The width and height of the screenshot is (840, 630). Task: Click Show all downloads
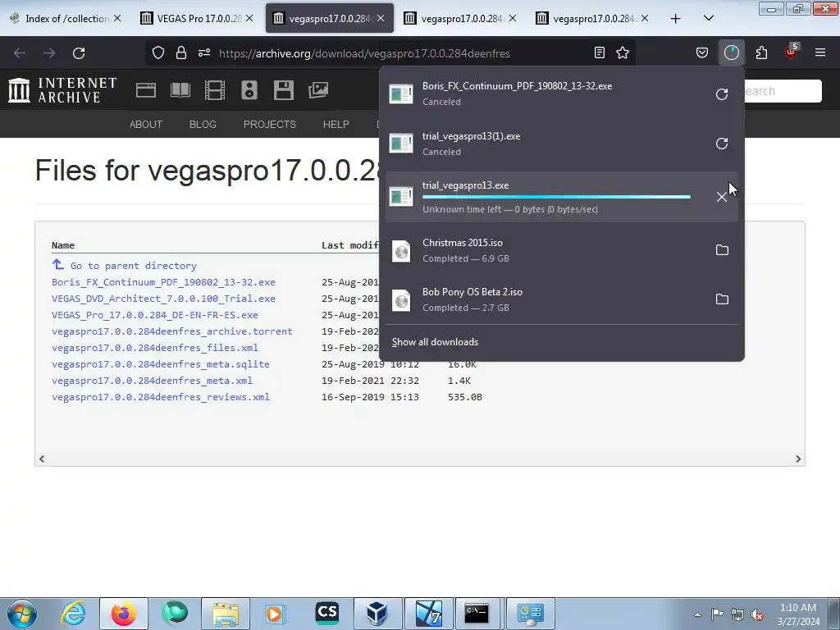point(435,342)
